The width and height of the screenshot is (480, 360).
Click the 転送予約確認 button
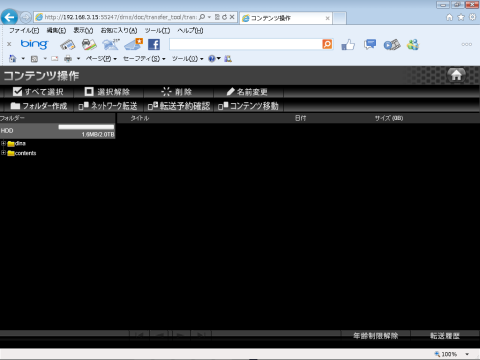179,106
